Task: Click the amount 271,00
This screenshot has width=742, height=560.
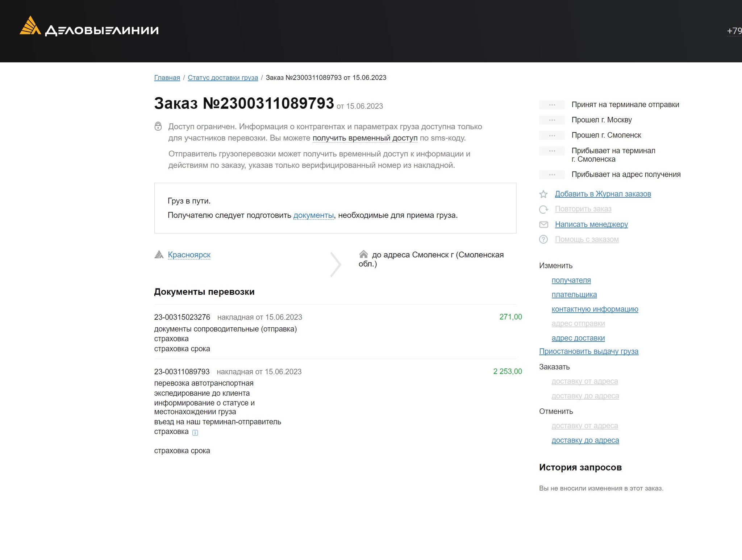Action: 510,317
